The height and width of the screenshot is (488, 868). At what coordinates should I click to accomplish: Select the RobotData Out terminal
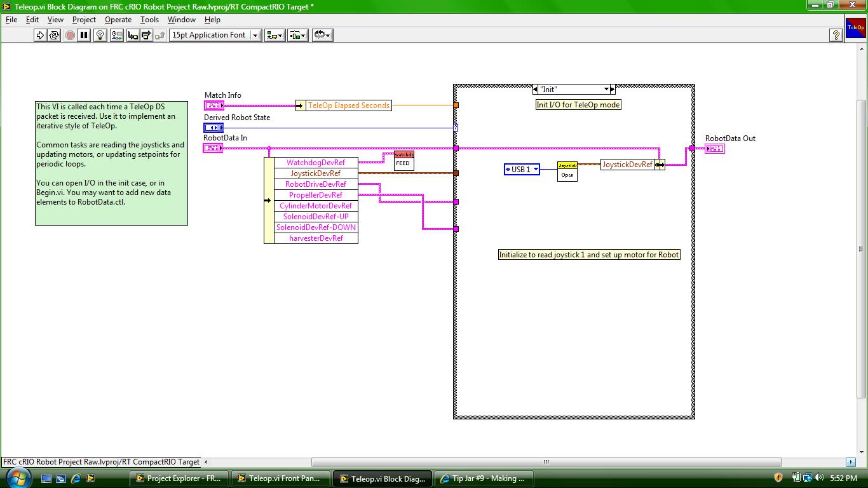(715, 149)
